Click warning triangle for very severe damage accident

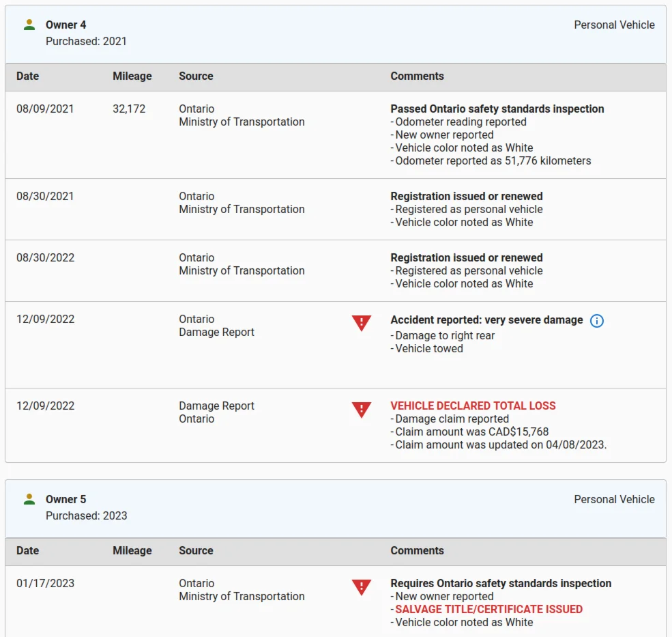[361, 323]
